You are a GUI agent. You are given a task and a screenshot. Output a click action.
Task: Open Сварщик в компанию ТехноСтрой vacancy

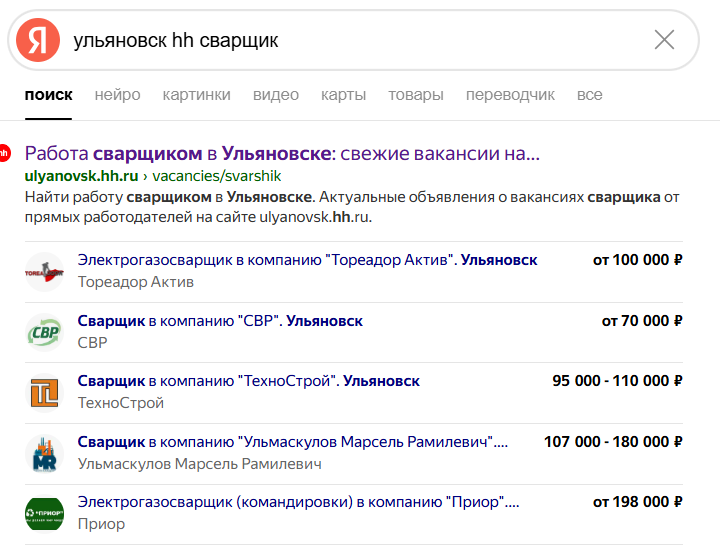pyautogui.click(x=248, y=381)
